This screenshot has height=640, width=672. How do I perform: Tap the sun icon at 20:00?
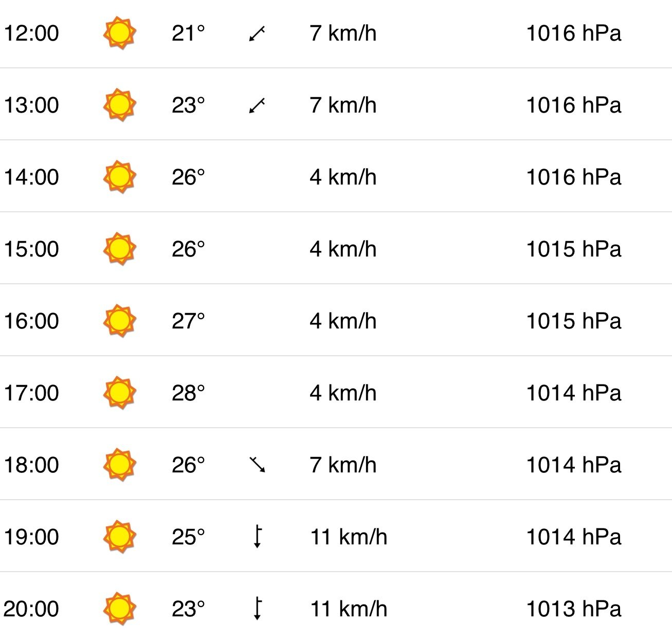pyautogui.click(x=119, y=609)
